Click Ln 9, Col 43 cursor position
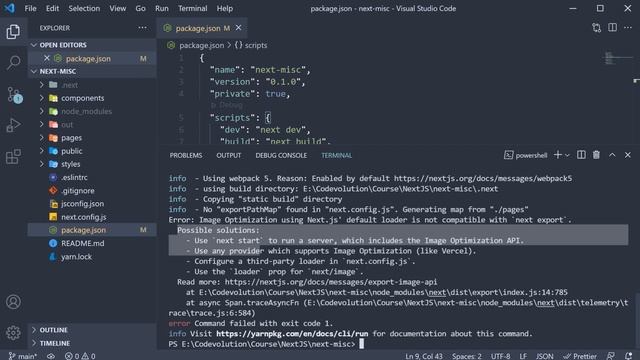Screen dimensions: 640x360 [x=424, y=356]
